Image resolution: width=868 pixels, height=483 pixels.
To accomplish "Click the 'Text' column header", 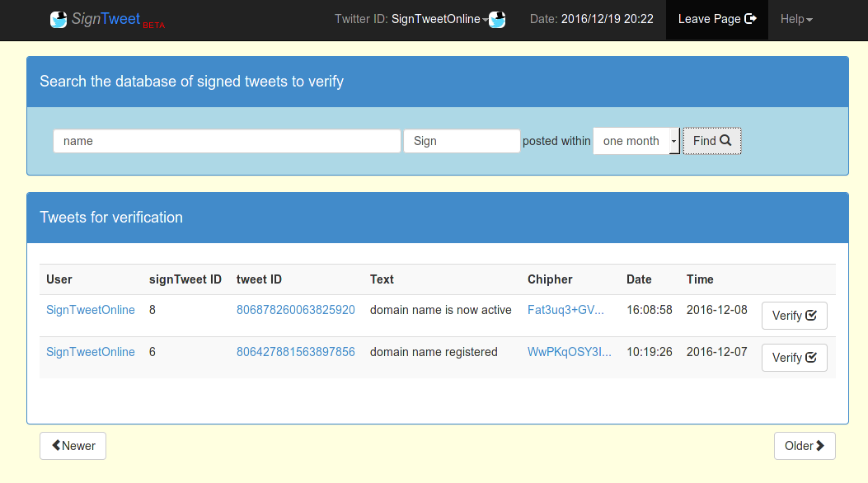I will [382, 279].
